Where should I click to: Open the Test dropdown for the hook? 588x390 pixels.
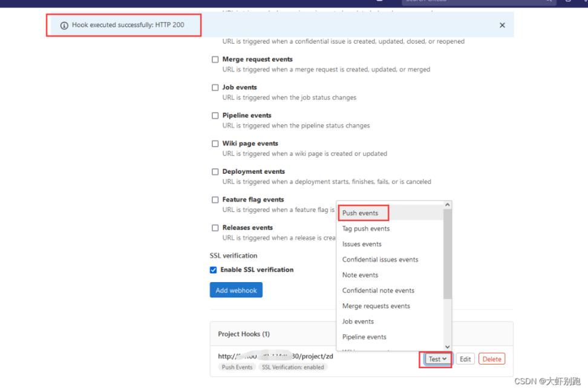click(437, 359)
